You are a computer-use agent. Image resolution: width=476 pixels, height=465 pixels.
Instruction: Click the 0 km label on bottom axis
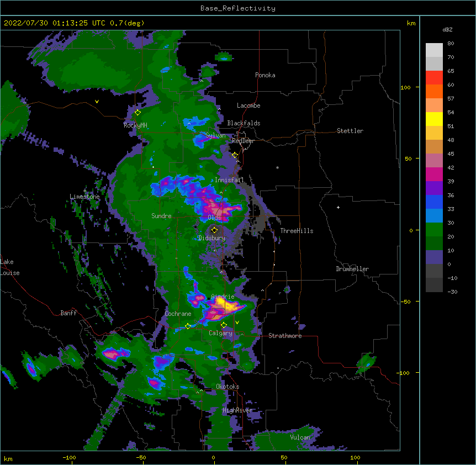pos(213,457)
